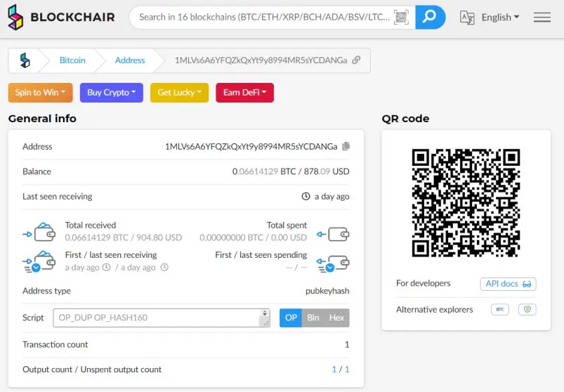Switch script view to Bin

click(313, 318)
